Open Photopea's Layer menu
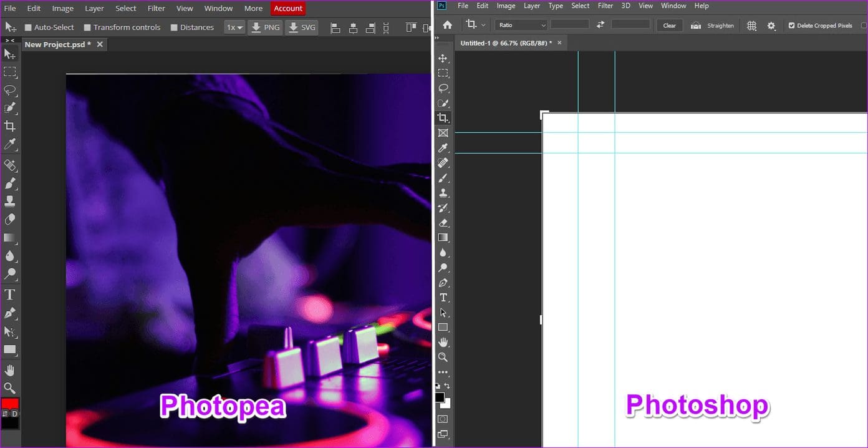 94,8
